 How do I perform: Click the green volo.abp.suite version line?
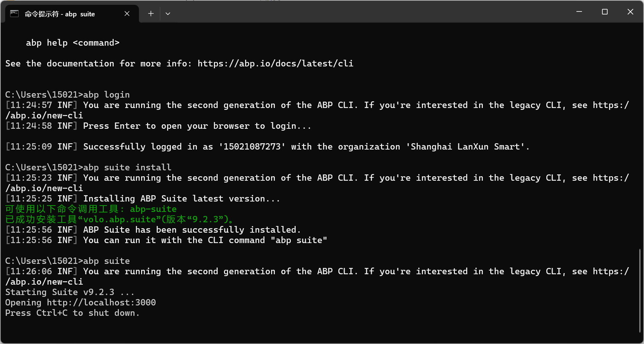tap(119, 219)
